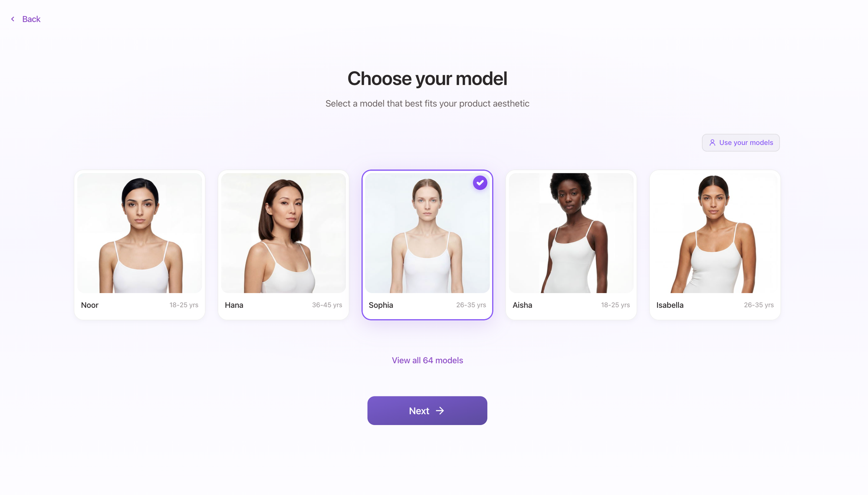Select Noor's model photo
The width and height of the screenshot is (868, 495).
point(140,233)
